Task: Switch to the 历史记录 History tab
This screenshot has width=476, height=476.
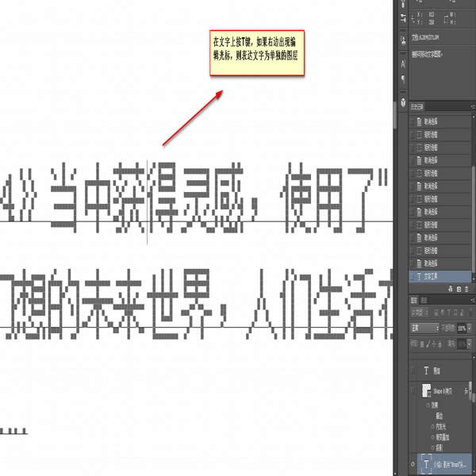Action: [x=417, y=107]
